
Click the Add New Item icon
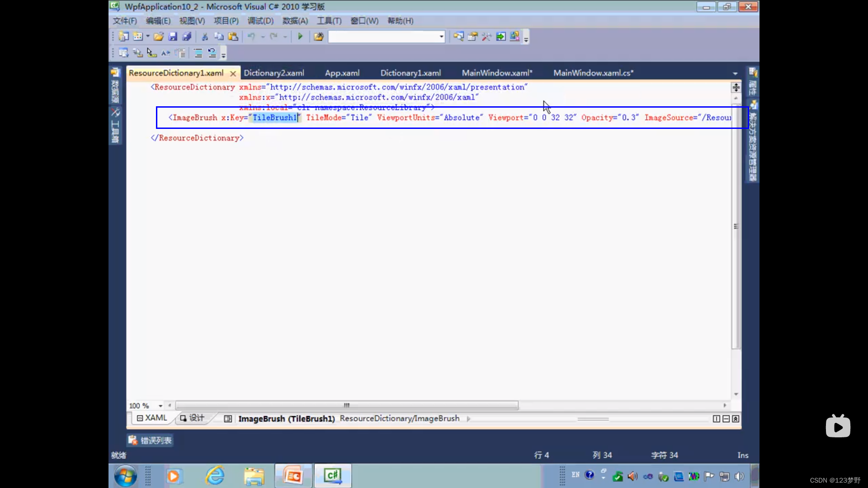[138, 37]
